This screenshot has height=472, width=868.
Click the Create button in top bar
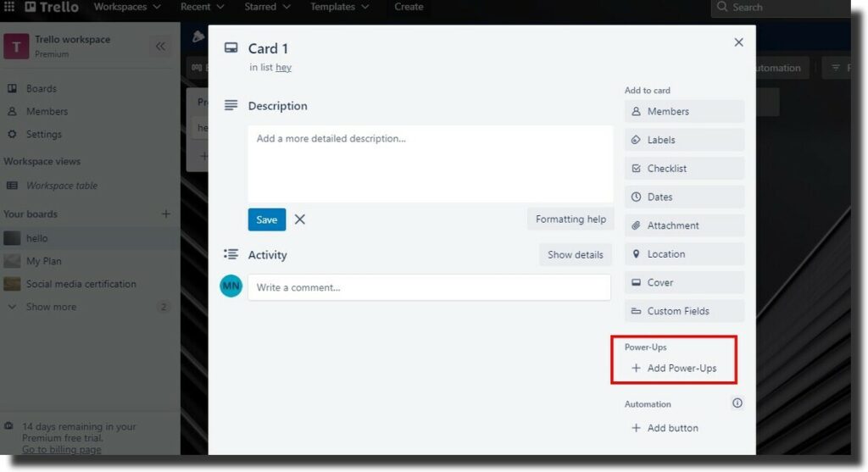[x=409, y=7]
